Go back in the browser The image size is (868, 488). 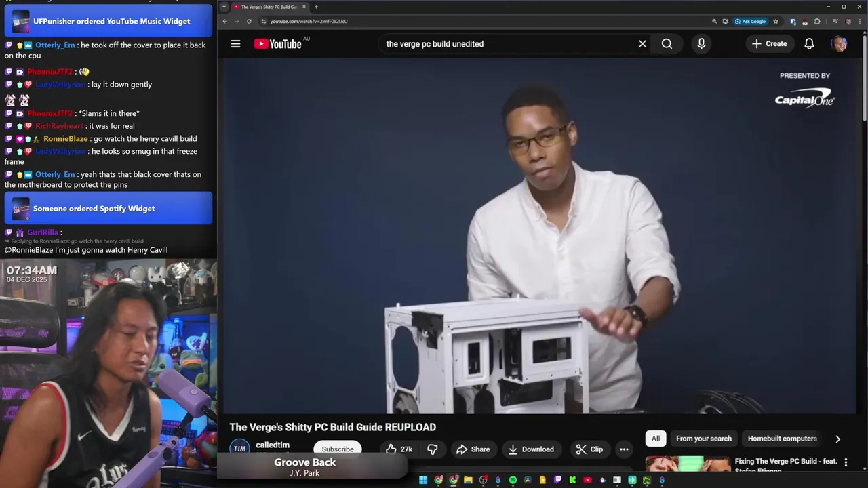[225, 21]
